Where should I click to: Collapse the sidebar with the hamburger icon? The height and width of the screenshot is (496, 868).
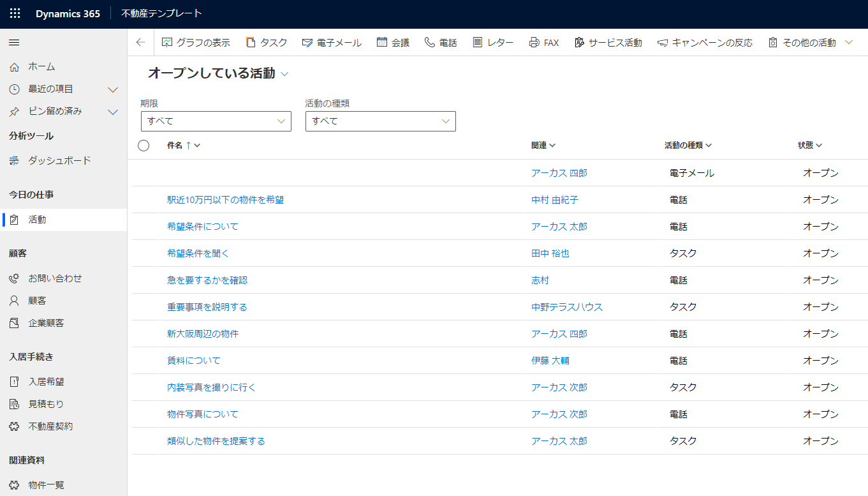coord(14,43)
